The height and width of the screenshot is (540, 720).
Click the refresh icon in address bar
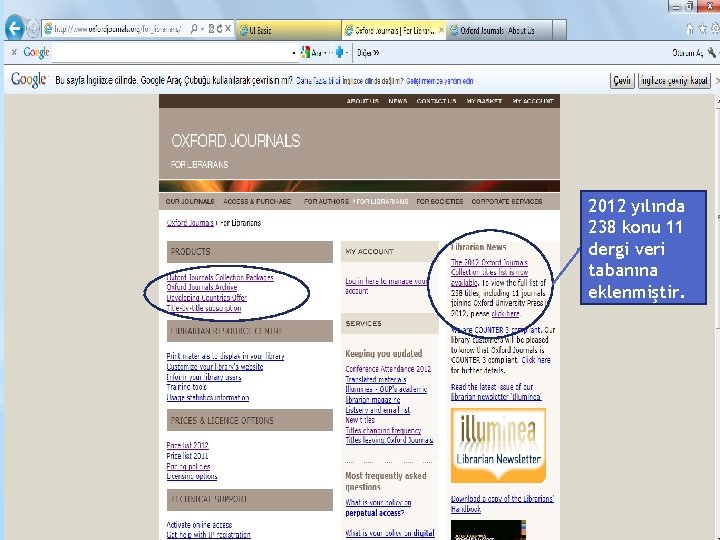(219, 29)
